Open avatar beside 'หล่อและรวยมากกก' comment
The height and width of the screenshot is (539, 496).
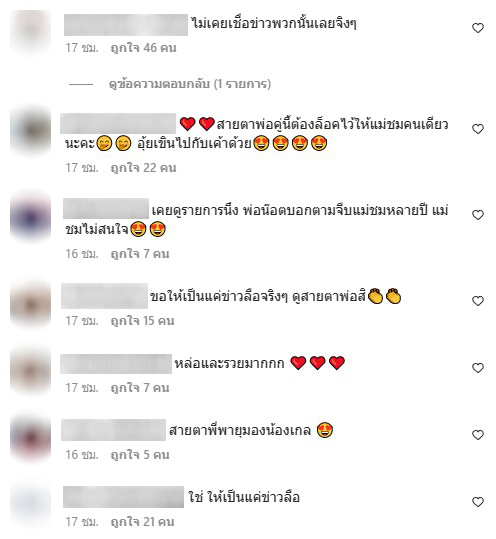pyautogui.click(x=31, y=371)
